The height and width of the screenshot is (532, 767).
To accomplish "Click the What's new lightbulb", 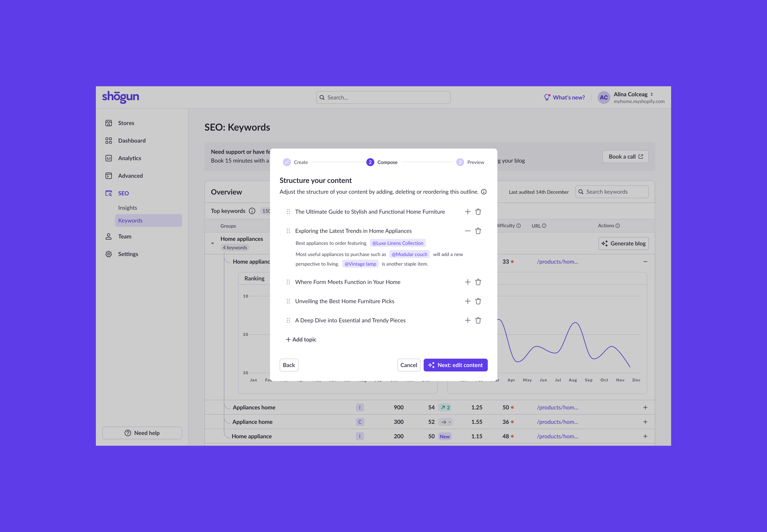I will [547, 97].
